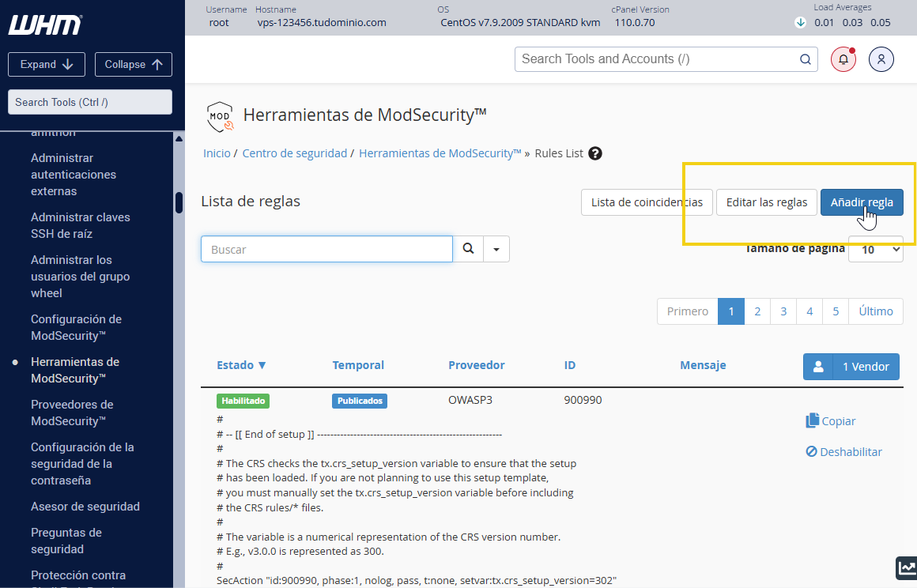
Task: Sort rules by ID column
Action: [570, 365]
